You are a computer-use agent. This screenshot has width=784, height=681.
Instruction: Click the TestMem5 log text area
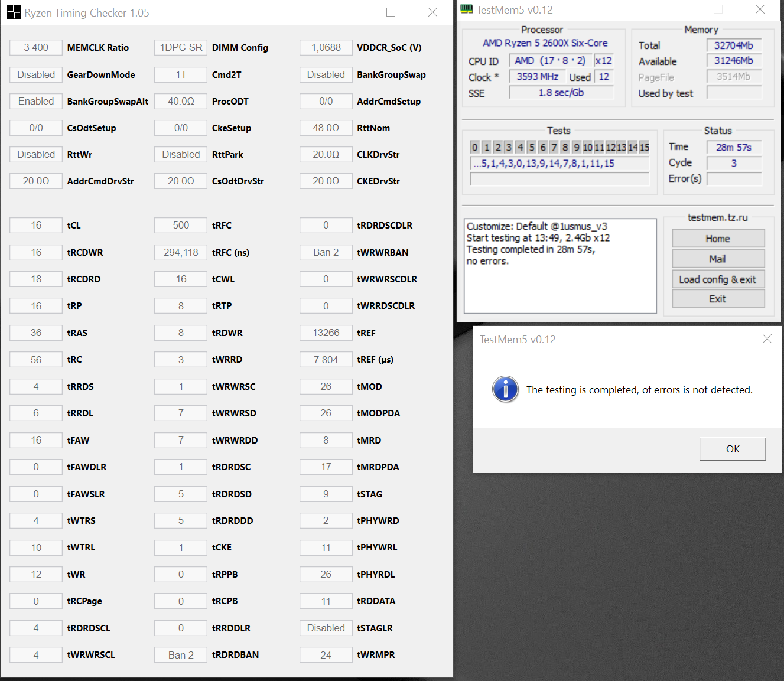click(560, 266)
